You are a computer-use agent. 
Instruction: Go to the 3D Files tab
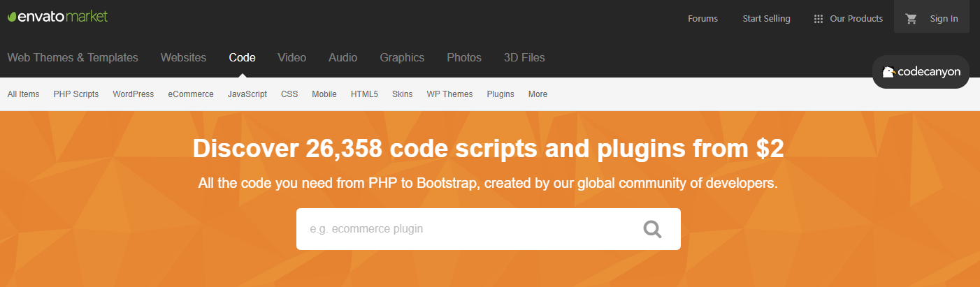(524, 58)
